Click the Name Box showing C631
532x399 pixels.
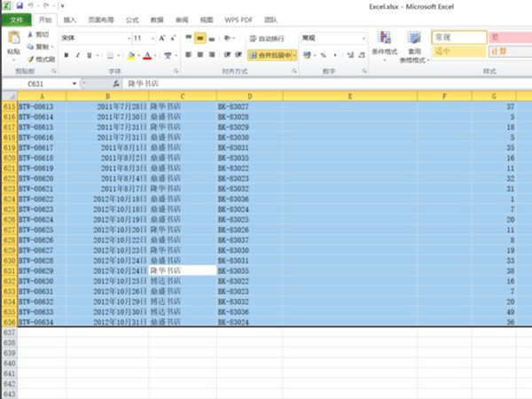click(x=35, y=83)
